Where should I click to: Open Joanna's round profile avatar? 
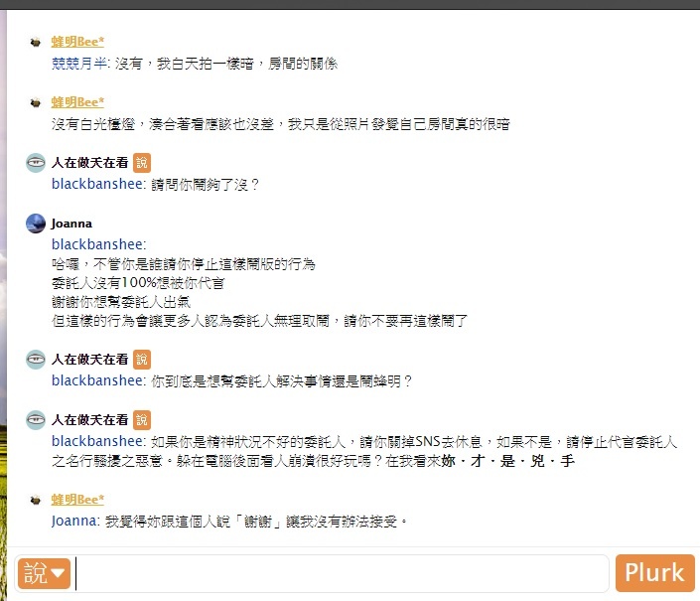pos(36,224)
